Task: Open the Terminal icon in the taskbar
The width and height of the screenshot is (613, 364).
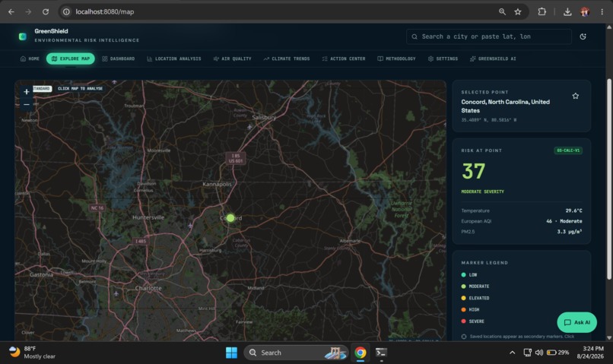Action: 381,353
